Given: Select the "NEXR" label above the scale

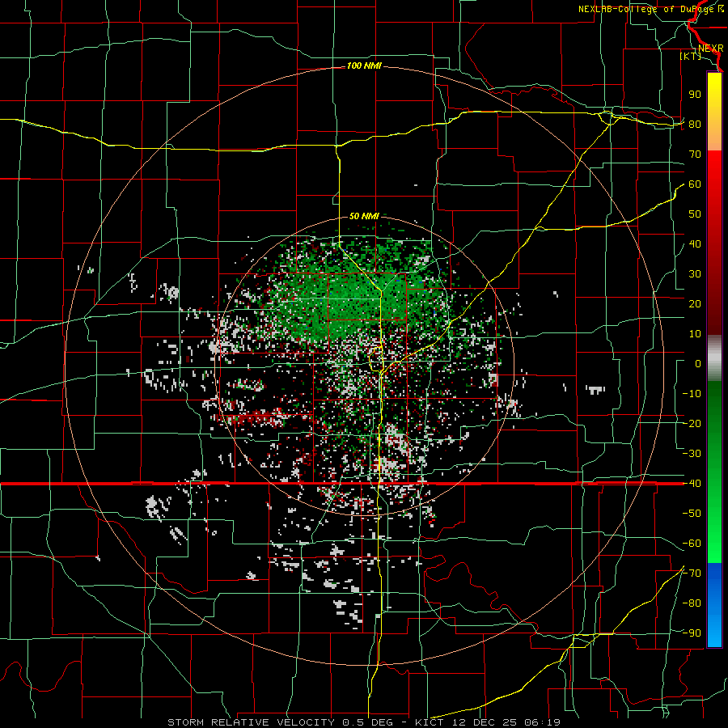Looking at the screenshot, I should coord(711,49).
